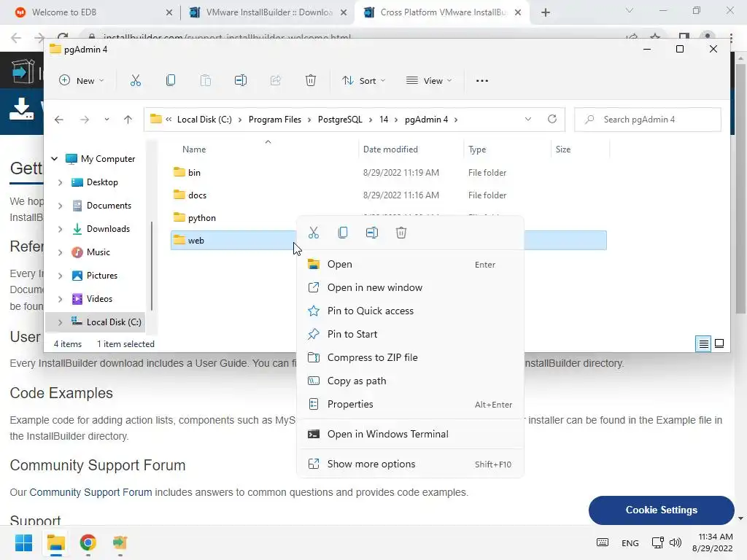Click ENG language indicator in taskbar
Viewport: 747px width, 560px height.
[630, 542]
